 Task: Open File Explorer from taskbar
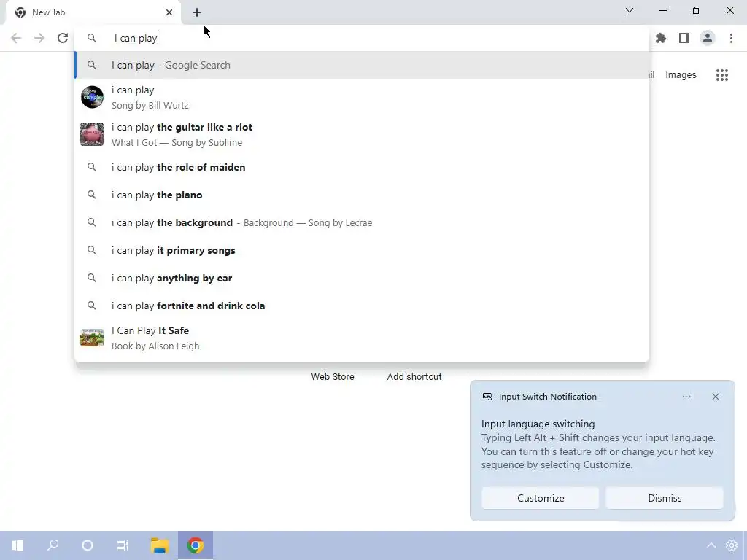[x=160, y=545]
